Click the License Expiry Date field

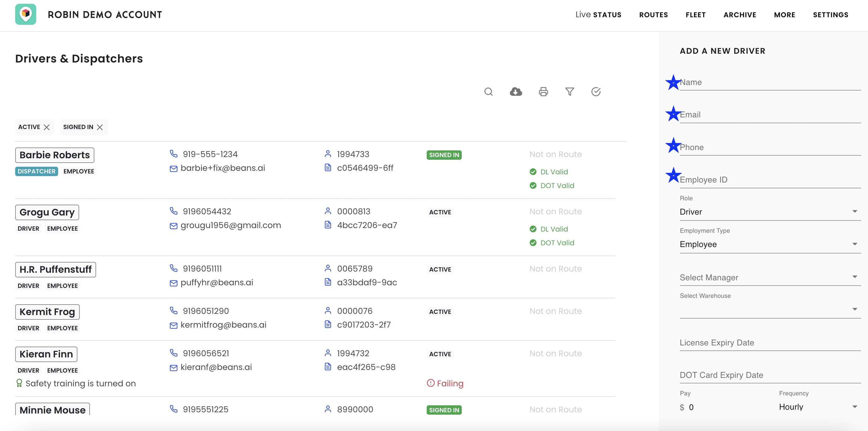770,343
